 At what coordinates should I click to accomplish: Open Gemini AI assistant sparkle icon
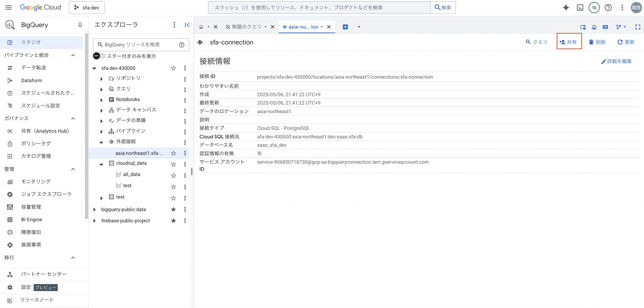[566, 8]
